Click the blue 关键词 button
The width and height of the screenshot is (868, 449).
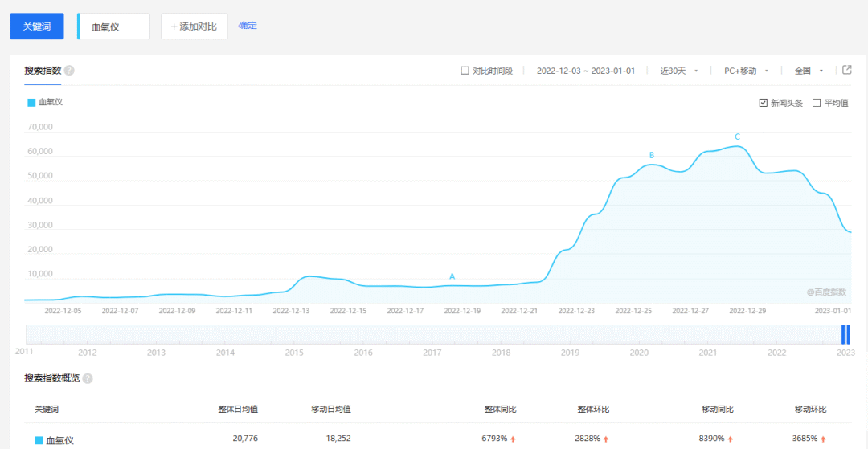click(36, 27)
